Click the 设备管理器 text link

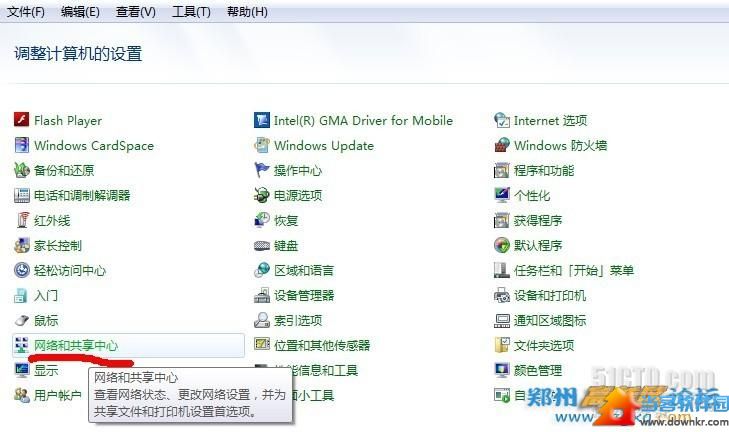[304, 295]
